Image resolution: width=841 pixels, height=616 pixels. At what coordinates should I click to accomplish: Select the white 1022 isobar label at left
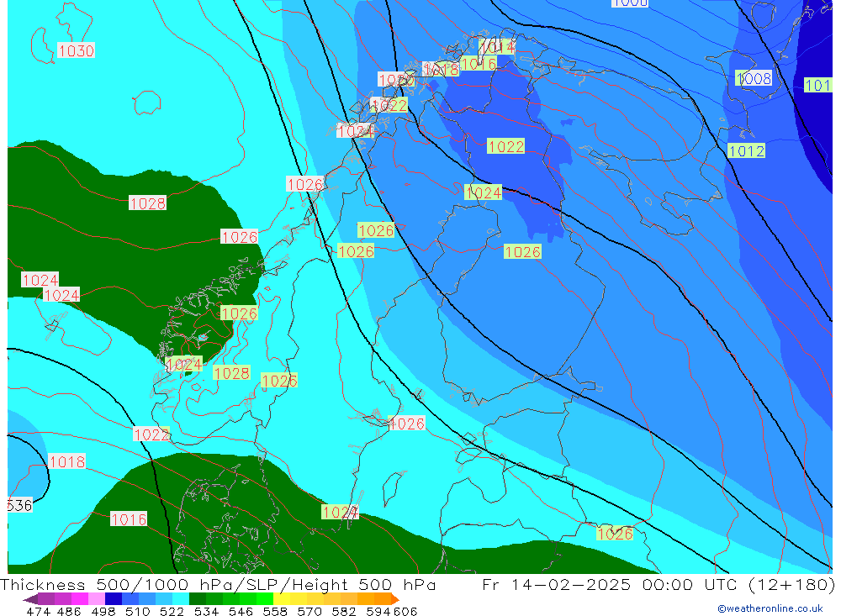coord(151,434)
